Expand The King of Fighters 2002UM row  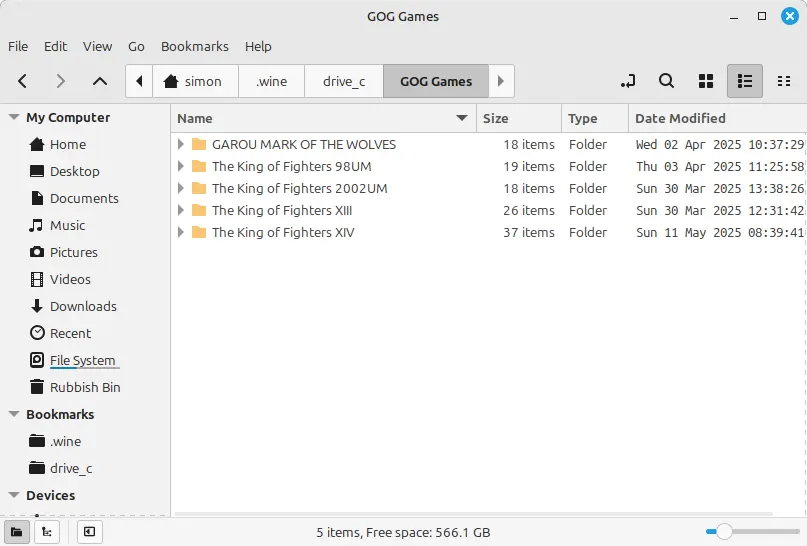pyautogui.click(x=181, y=189)
